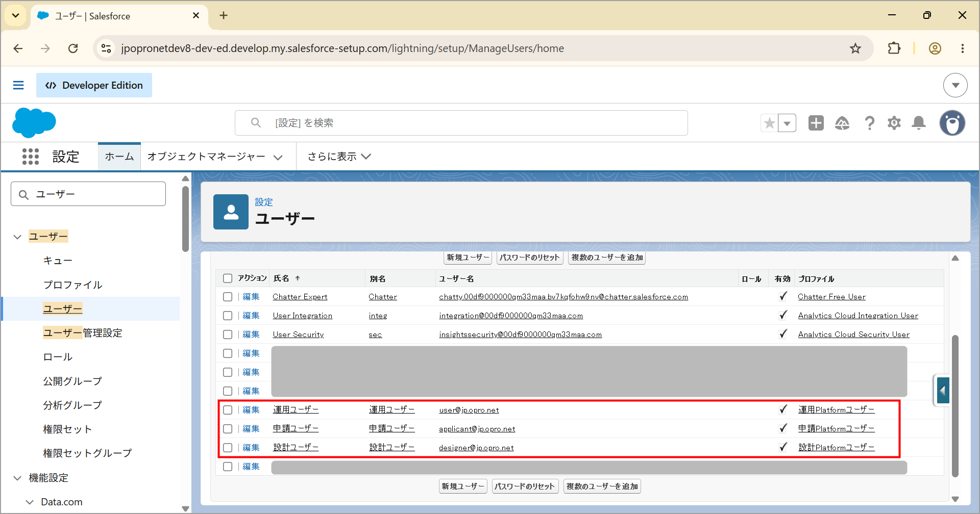This screenshot has height=514, width=980.
Task: Bookmark this page with browser star
Action: pyautogui.click(x=855, y=48)
